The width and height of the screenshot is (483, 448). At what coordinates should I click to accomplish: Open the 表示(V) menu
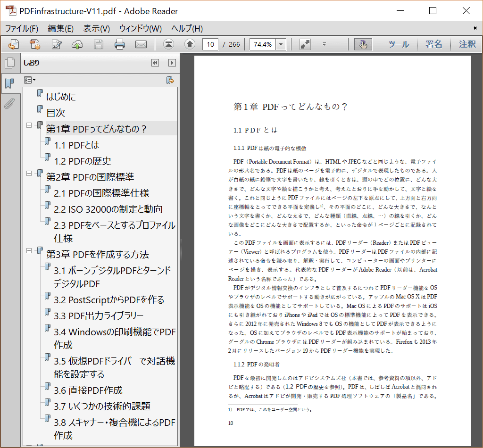pyautogui.click(x=96, y=28)
